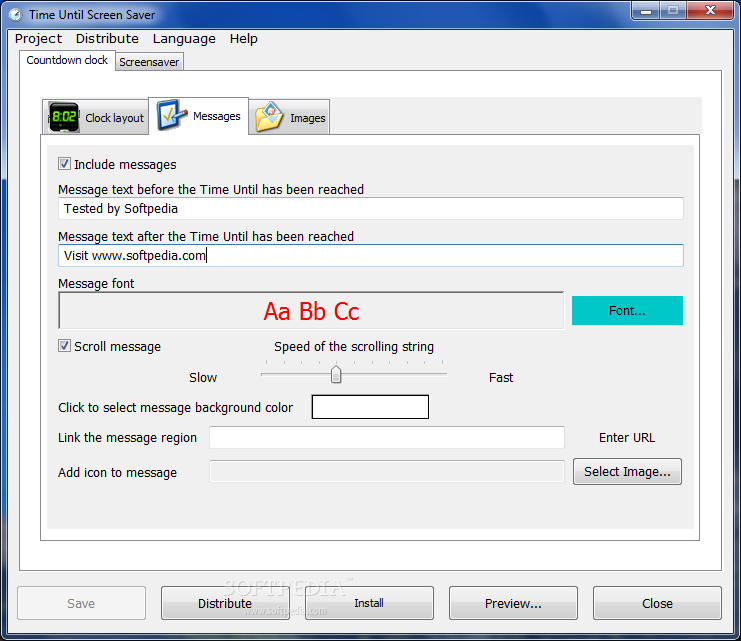Click the 'Message font' label

pos(96,284)
